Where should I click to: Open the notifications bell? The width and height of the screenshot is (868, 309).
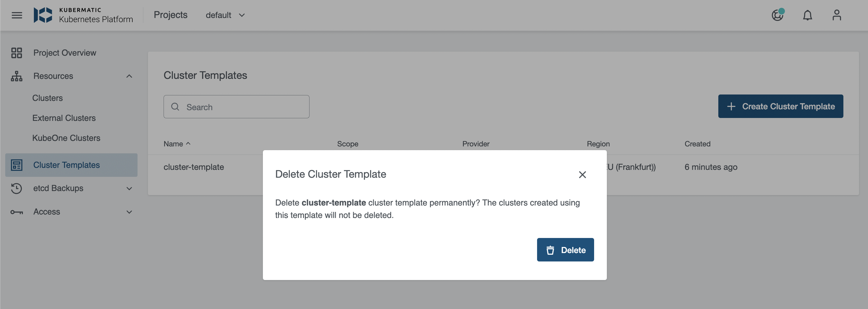(807, 15)
